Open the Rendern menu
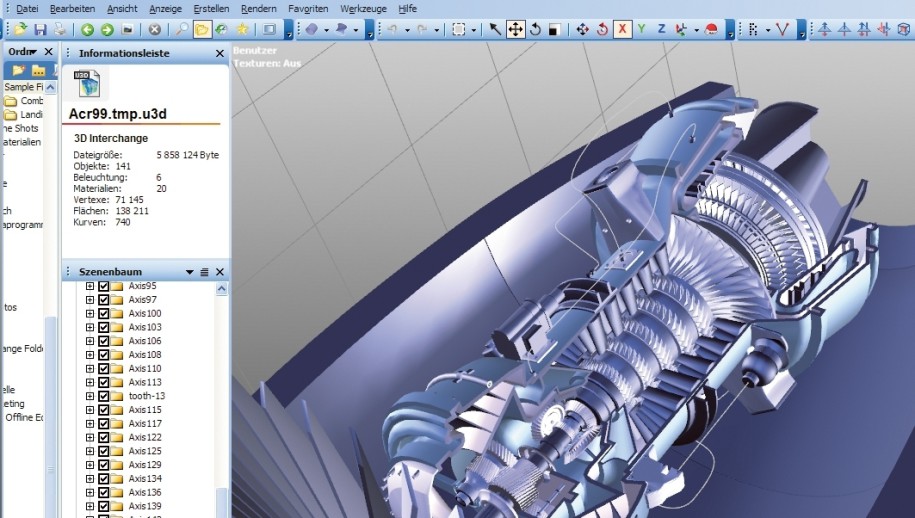This screenshot has width=915, height=518. pos(259,9)
